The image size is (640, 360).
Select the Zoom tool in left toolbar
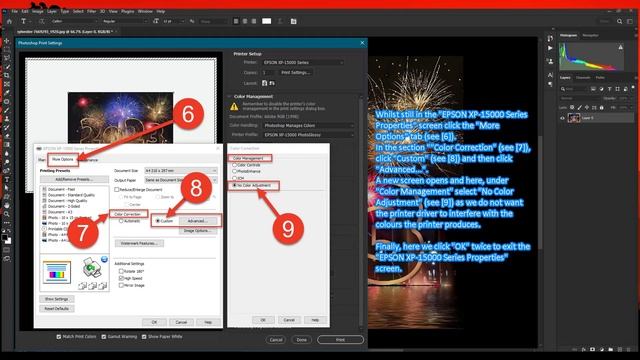pyautogui.click(x=7, y=214)
